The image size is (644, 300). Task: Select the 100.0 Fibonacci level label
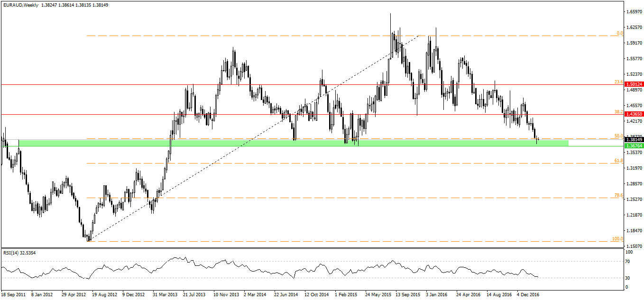[x=617, y=239]
